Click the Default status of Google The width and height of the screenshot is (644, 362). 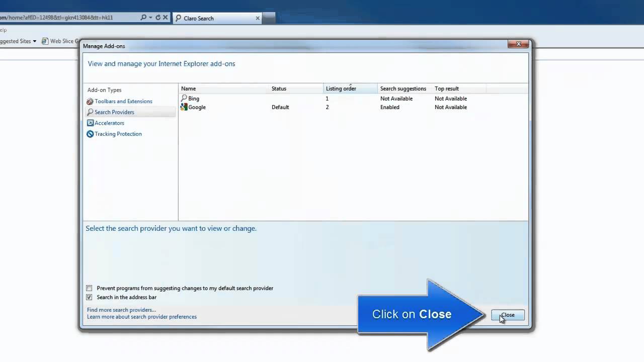pyautogui.click(x=280, y=107)
